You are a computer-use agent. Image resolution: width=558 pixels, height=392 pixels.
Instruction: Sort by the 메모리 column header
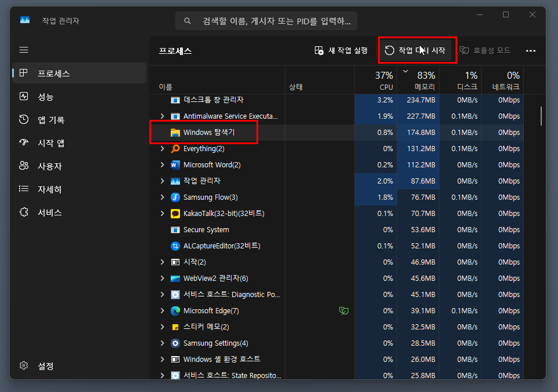[x=418, y=80]
